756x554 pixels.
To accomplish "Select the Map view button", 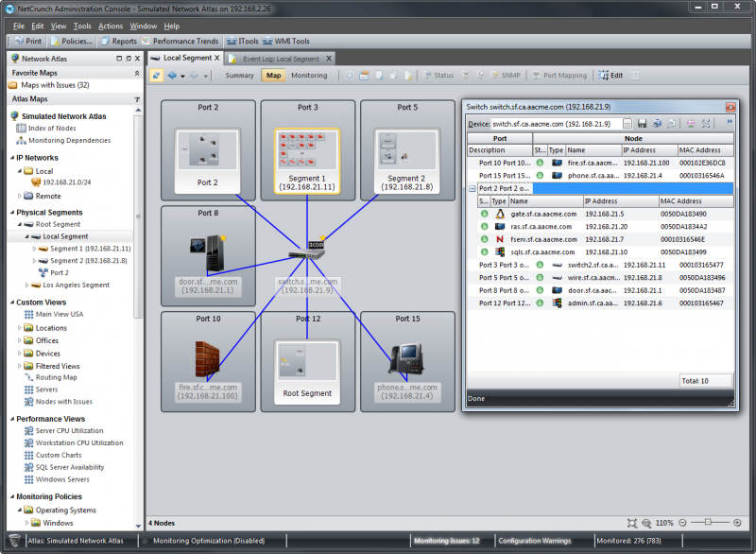I will click(x=273, y=76).
